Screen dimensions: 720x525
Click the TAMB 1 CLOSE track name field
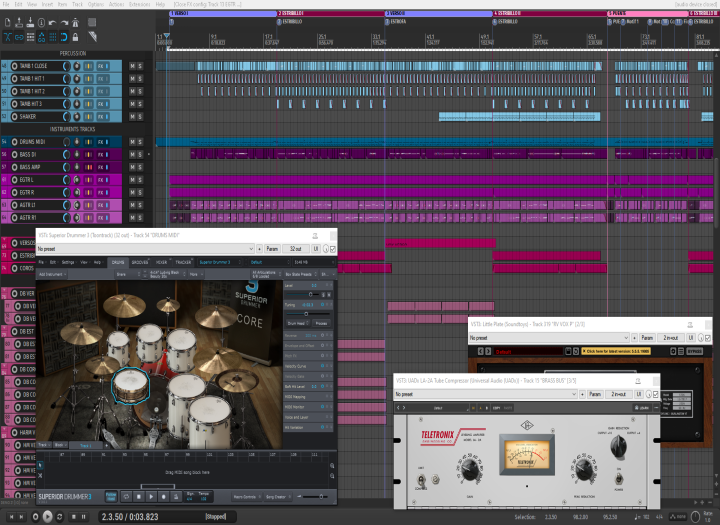(x=40, y=66)
